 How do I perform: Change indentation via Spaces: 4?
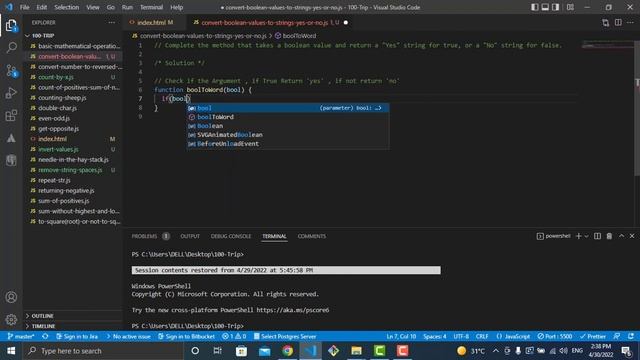pos(435,336)
